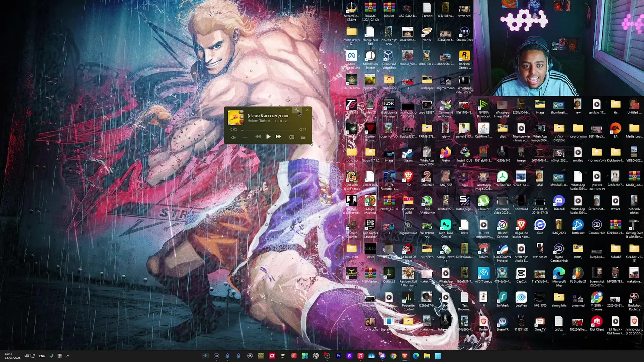Open FL Studio 21 shortcut
Image resolution: width=644 pixels, height=362 pixels.
click(578, 276)
